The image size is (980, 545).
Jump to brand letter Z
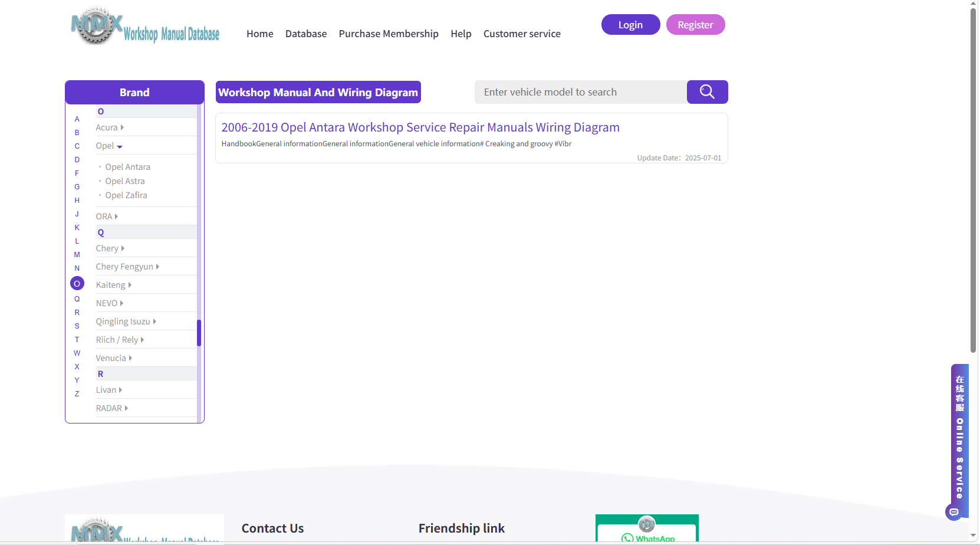click(77, 394)
